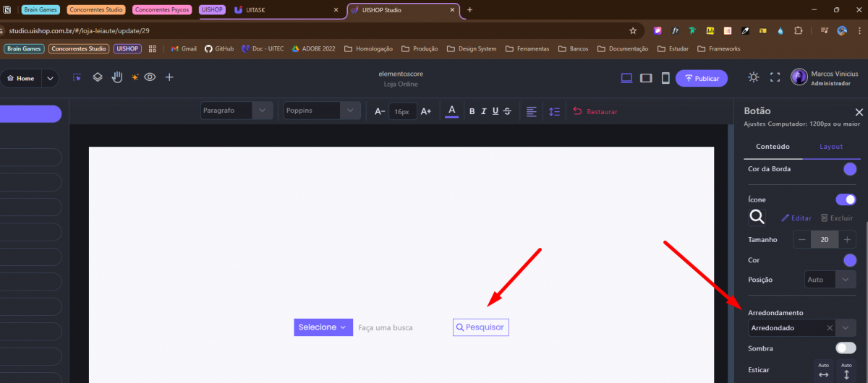This screenshot has height=383, width=868.
Task: Open the Poppins font dropdown
Action: (x=322, y=111)
